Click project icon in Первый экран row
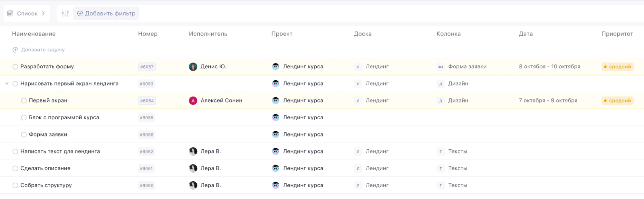Screen dimensions: 644x199 pyautogui.click(x=275, y=101)
